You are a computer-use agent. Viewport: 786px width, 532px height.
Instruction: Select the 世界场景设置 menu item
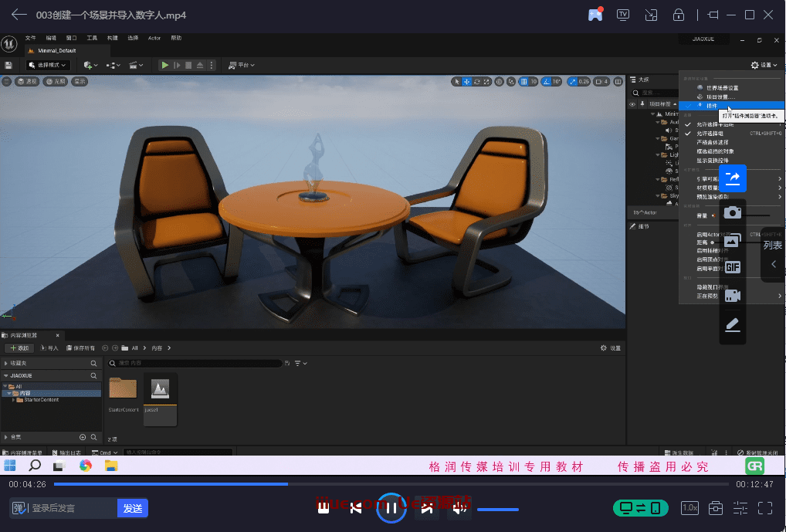click(x=722, y=88)
